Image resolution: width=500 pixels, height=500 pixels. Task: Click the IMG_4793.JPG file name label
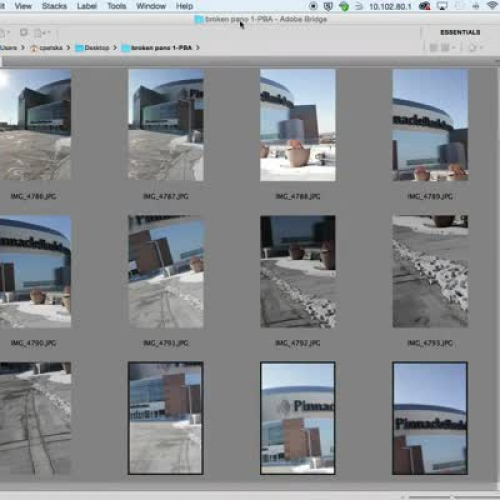[x=430, y=343]
